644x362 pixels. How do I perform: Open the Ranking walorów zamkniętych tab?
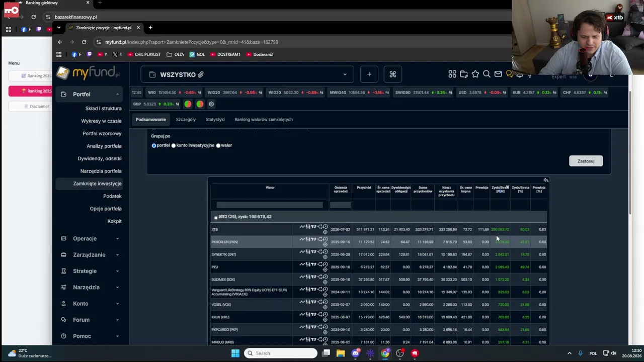tap(264, 120)
